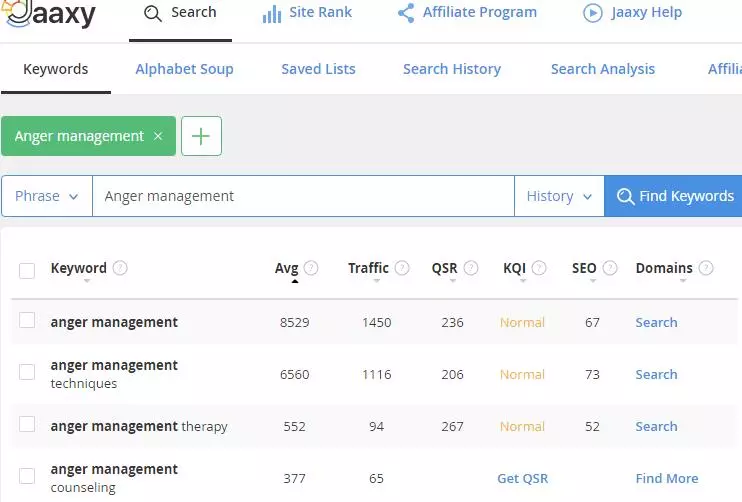Open the Jaaxy Help menu
Screen dimensions: 742x502
[x=633, y=13]
